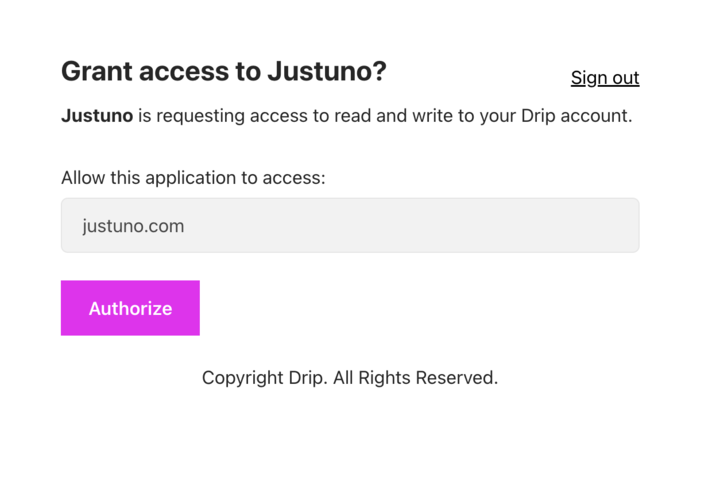This screenshot has height=485, width=720.
Task: Click the bold Justuno name in description
Action: click(x=97, y=116)
